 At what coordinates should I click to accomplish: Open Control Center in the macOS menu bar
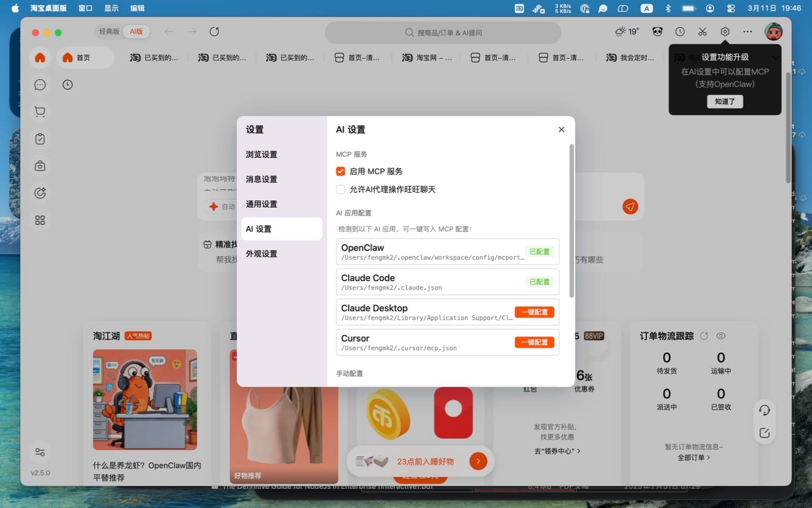point(731,8)
